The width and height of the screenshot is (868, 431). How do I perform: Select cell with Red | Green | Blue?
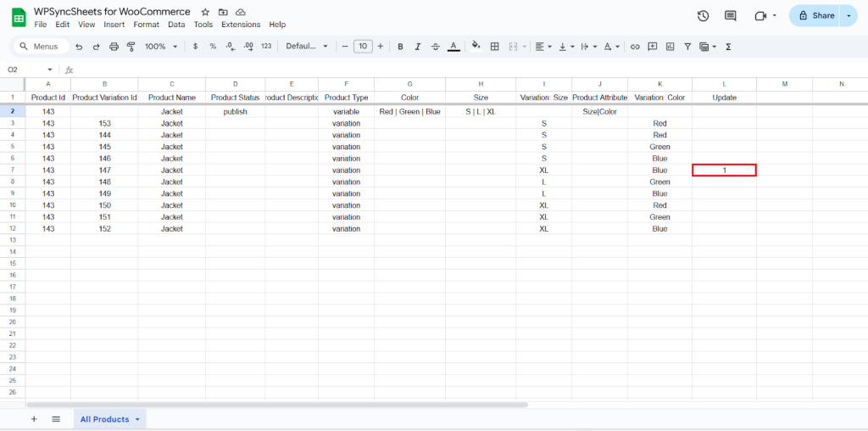[x=409, y=112]
